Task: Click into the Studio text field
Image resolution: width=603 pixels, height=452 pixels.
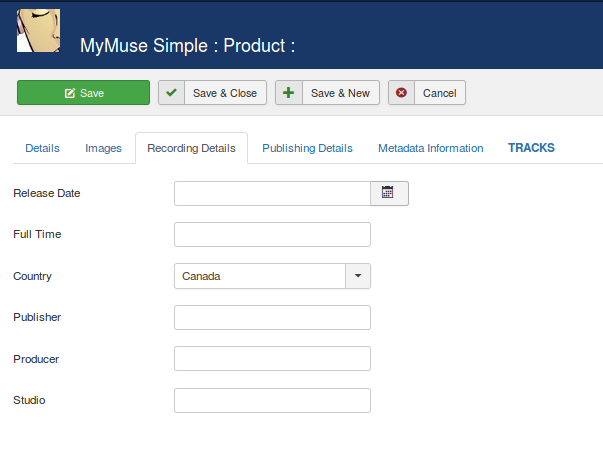Action: [x=272, y=401]
